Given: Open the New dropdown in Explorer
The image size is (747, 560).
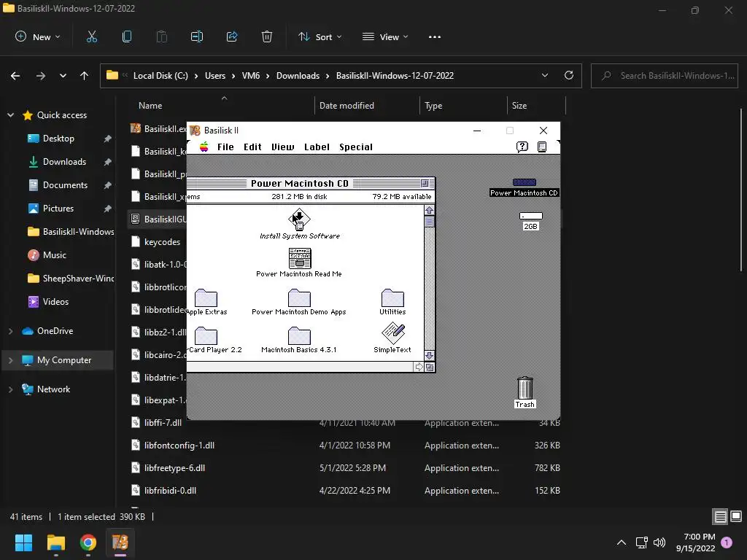Looking at the screenshot, I should (x=38, y=36).
